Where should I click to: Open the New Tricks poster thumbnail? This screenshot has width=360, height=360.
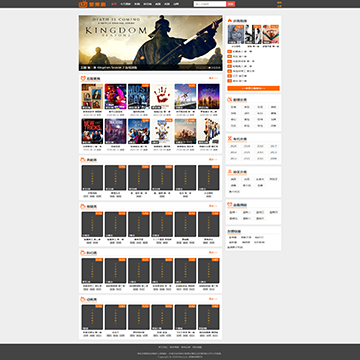click(92, 131)
